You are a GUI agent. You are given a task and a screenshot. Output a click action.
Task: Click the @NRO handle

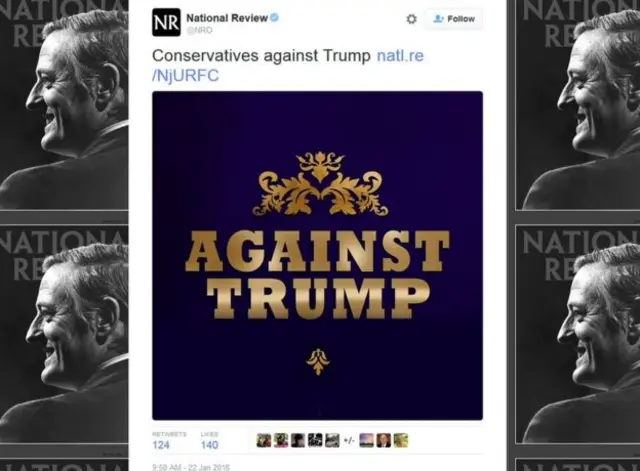tap(199, 30)
